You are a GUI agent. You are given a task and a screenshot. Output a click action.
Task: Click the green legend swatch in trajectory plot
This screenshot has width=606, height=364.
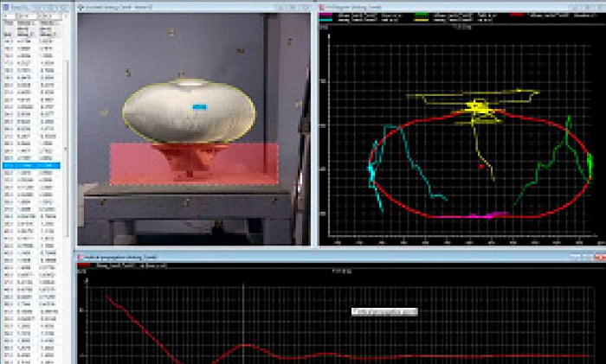(x=422, y=15)
